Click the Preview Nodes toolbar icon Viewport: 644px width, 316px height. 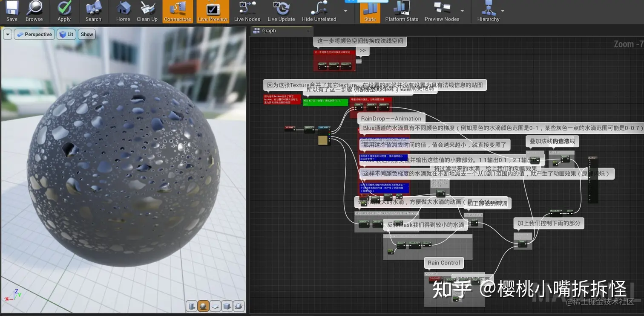pos(442,12)
